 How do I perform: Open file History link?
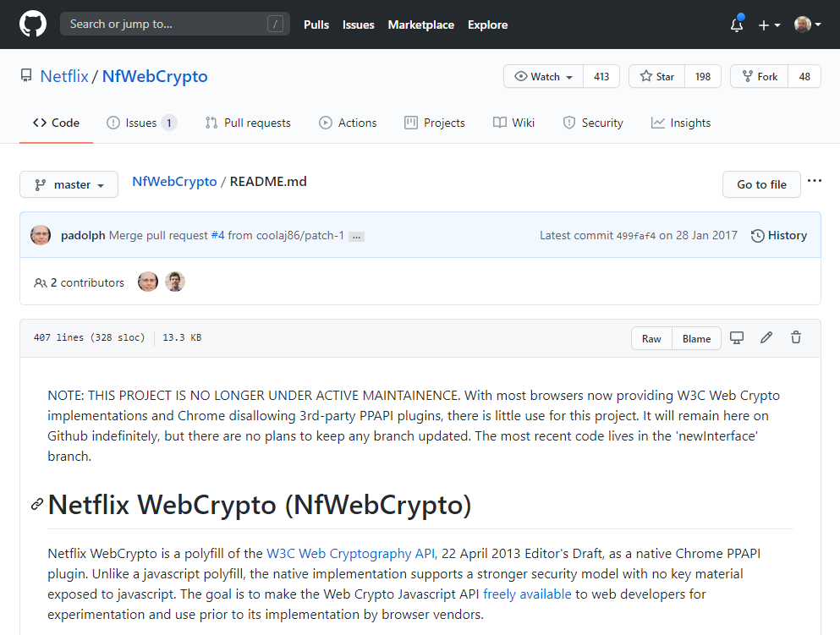coord(779,236)
